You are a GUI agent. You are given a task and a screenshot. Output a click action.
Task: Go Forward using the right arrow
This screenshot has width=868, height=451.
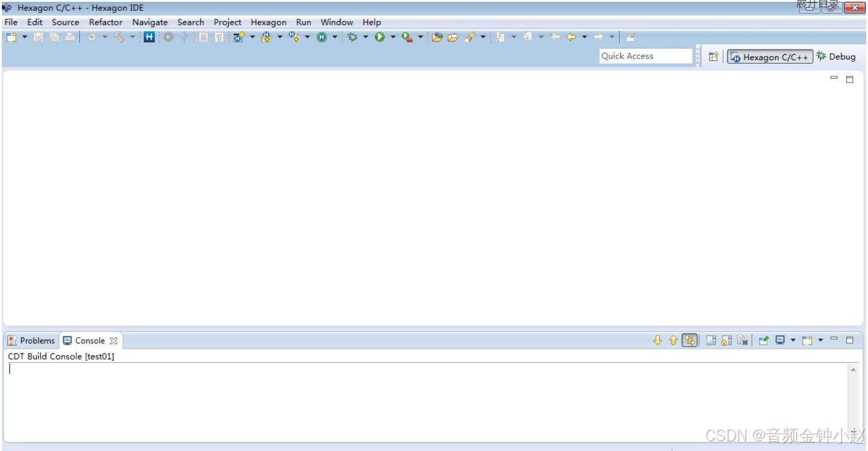pyautogui.click(x=598, y=37)
